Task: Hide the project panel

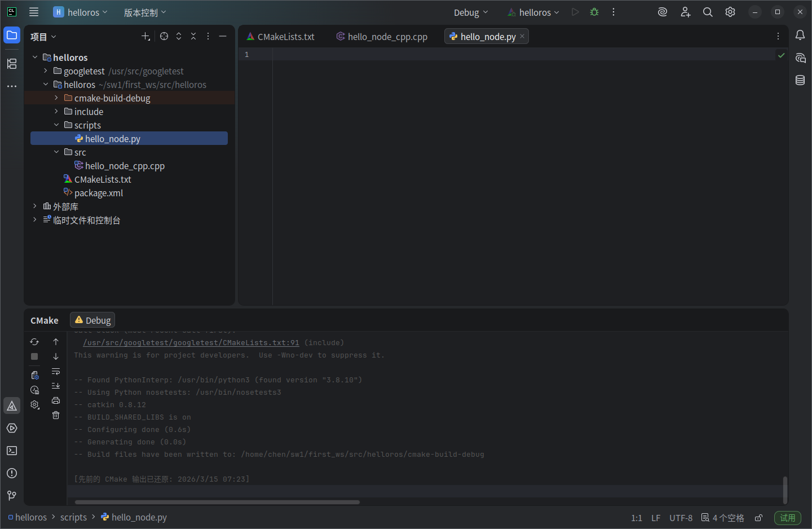Action: (x=223, y=36)
